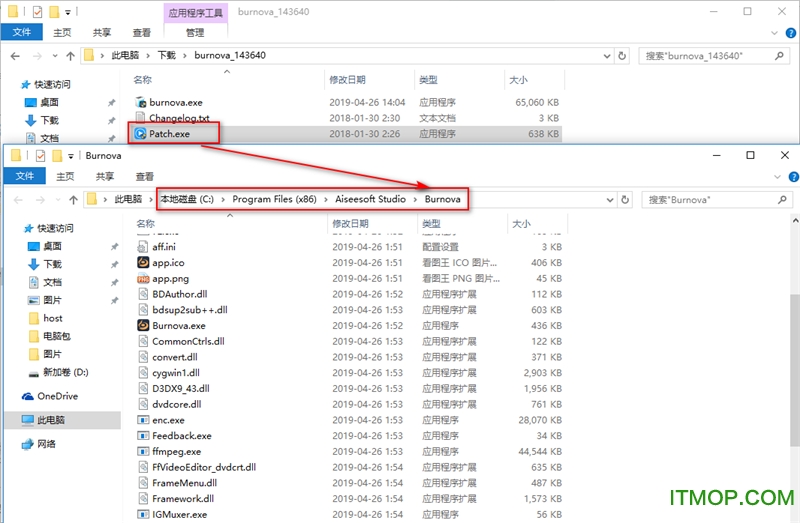This screenshot has height=523, width=800.
Task: Click the up-arrow in burnova_143640 window
Action: (70, 56)
